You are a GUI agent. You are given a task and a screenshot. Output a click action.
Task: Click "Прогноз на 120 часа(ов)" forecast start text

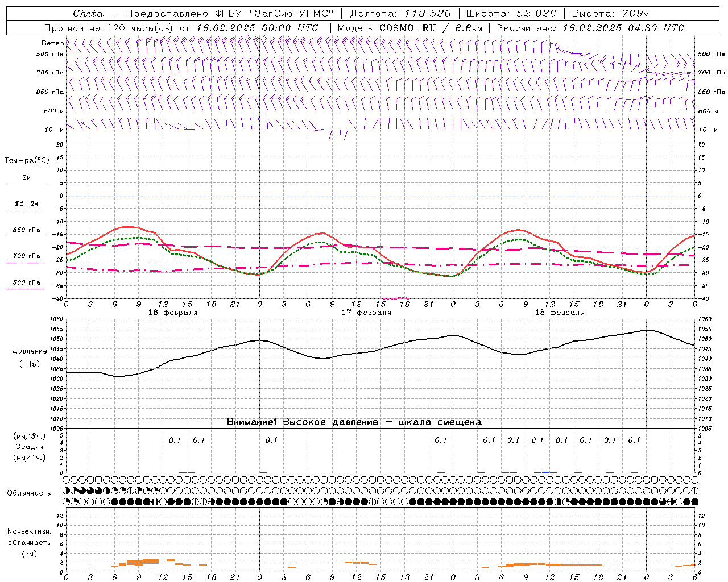point(109,28)
